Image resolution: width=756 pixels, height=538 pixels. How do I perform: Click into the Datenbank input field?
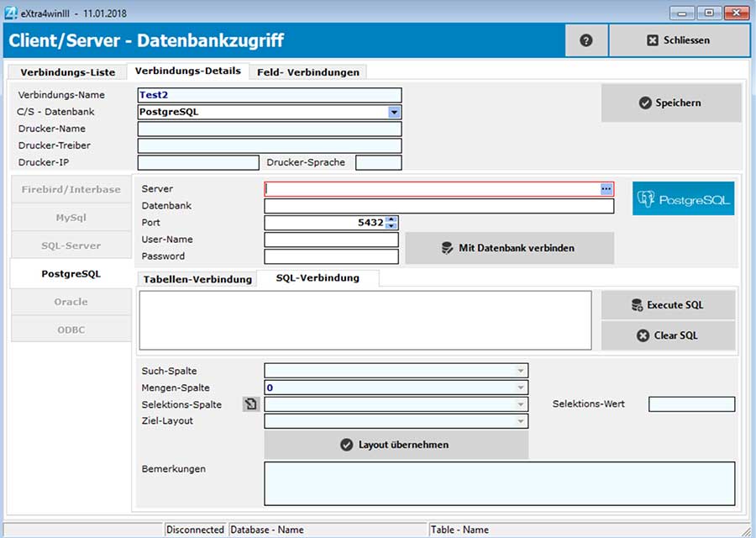tap(438, 206)
